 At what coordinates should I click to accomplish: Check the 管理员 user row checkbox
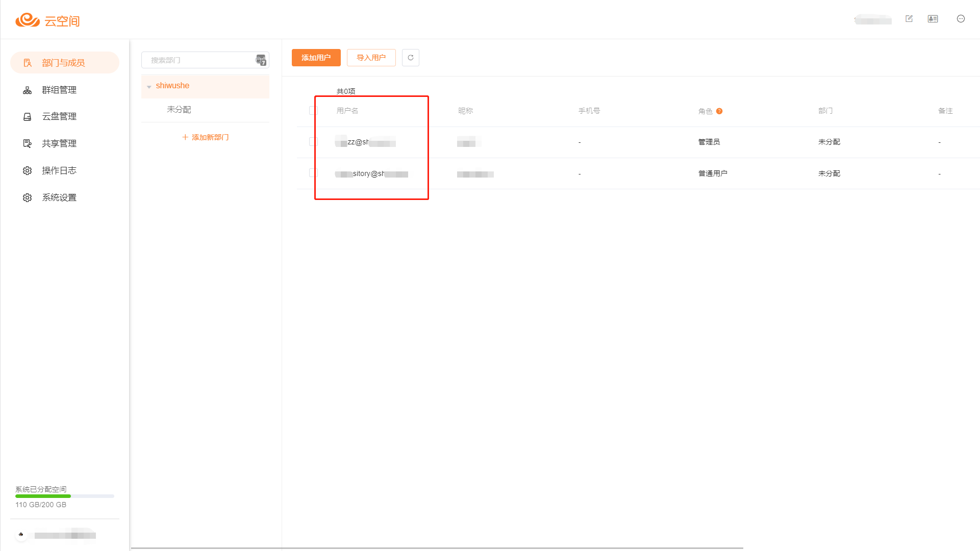[x=313, y=142]
